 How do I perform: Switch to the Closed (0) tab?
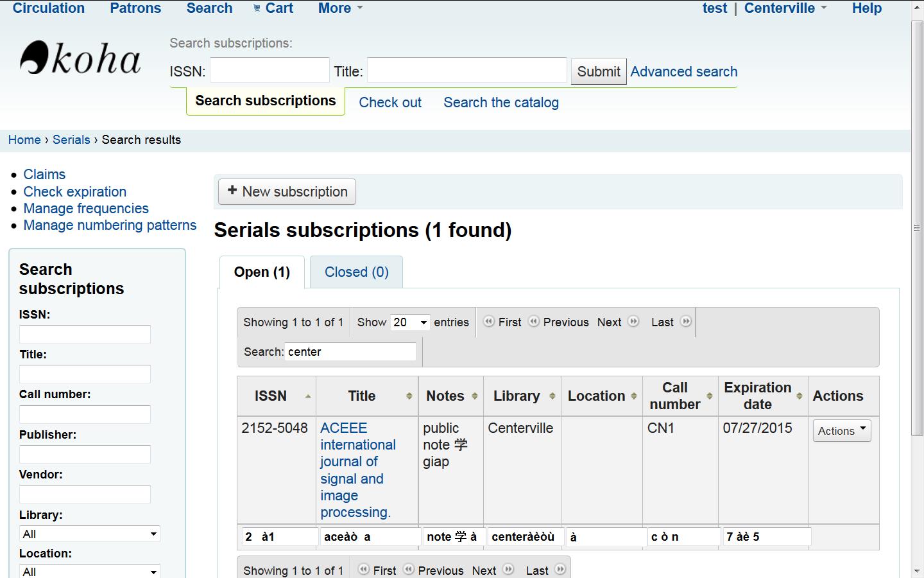[x=356, y=272]
